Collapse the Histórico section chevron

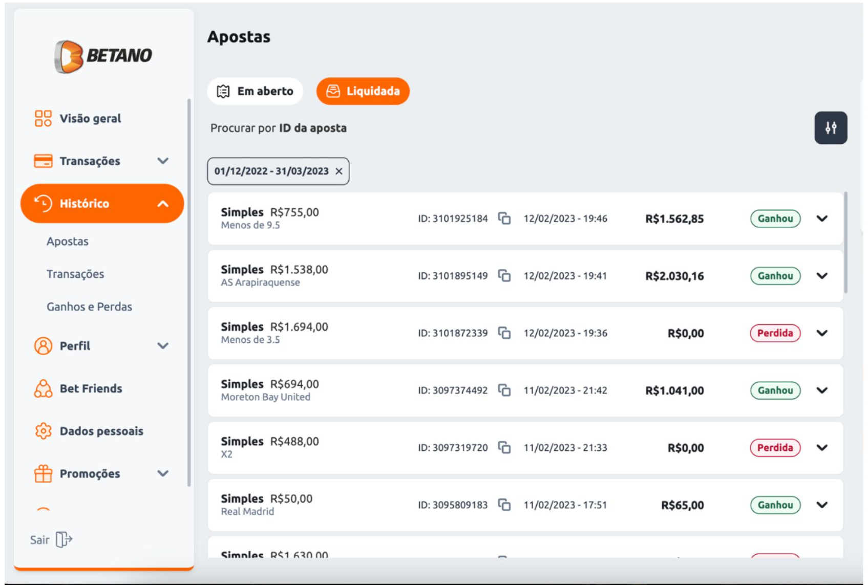(163, 204)
